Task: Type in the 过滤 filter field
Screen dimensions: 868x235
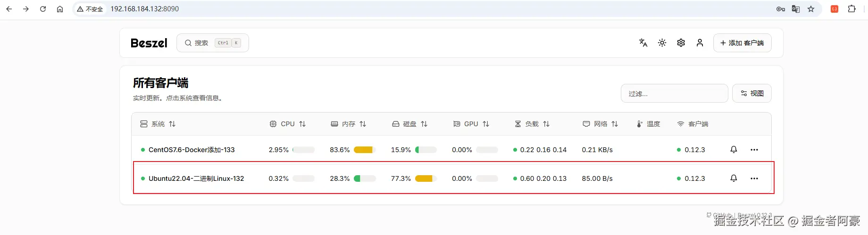Action: 674,94
